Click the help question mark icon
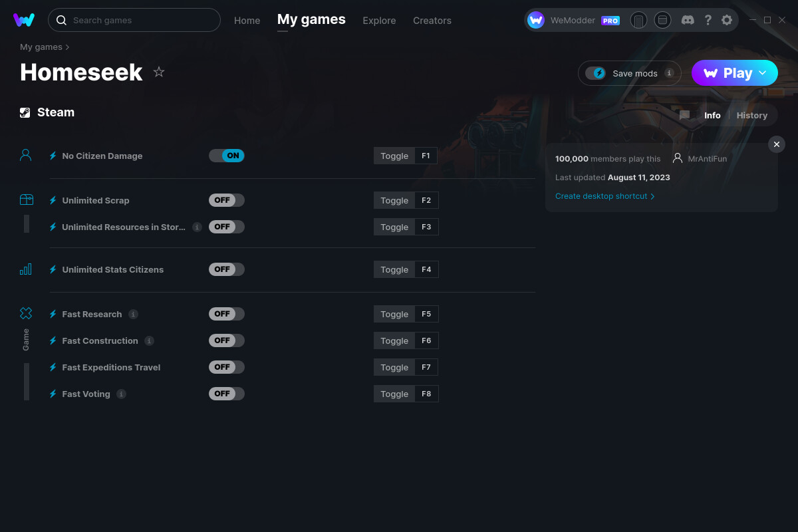798x532 pixels. pyautogui.click(x=708, y=20)
